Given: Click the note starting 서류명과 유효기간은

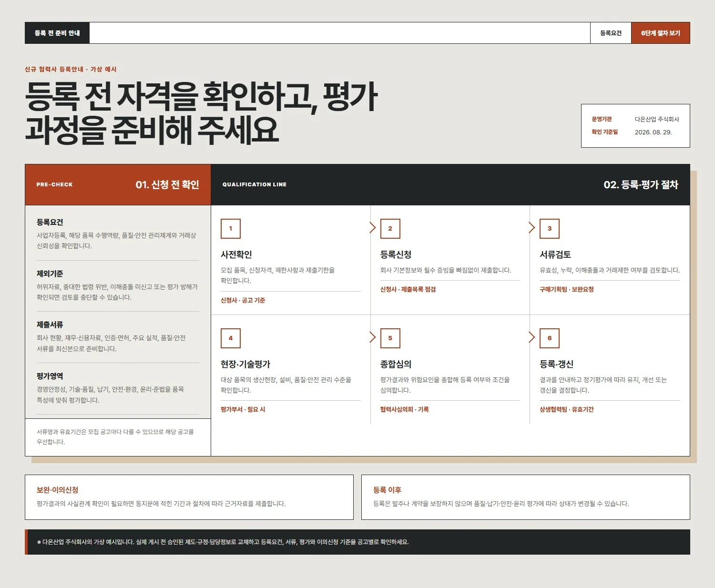Looking at the screenshot, I should click(x=115, y=437).
